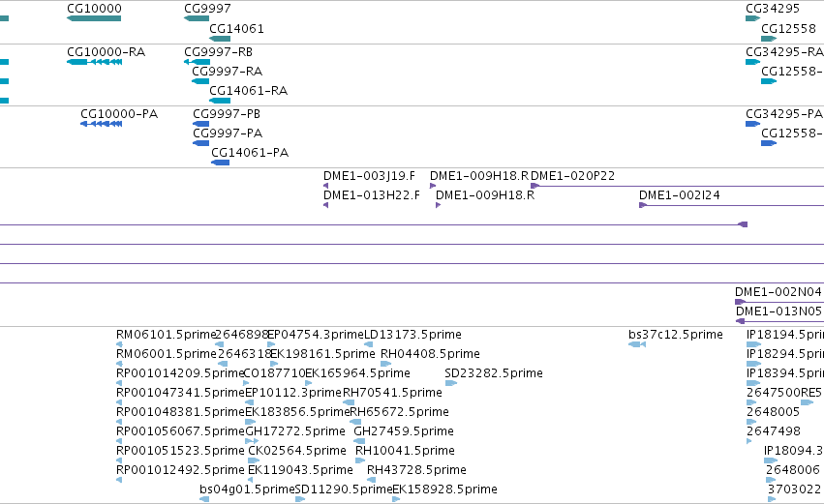824x504 pixels.
Task: Select the DME1-013H22.F marker
Action: 325,205
